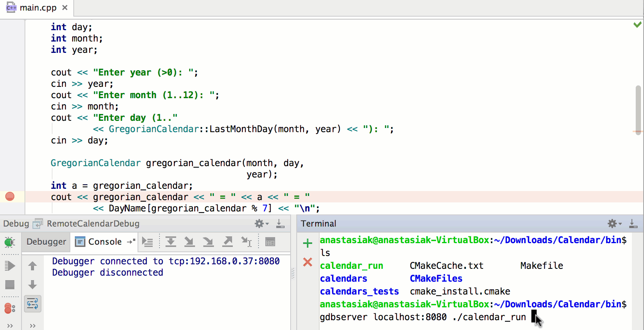Close the main.cpp editor tab
Image resolution: width=644 pixels, height=330 pixels.
coord(65,8)
